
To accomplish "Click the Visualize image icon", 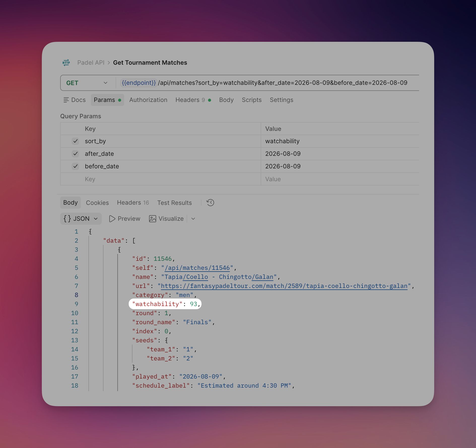I will [153, 219].
